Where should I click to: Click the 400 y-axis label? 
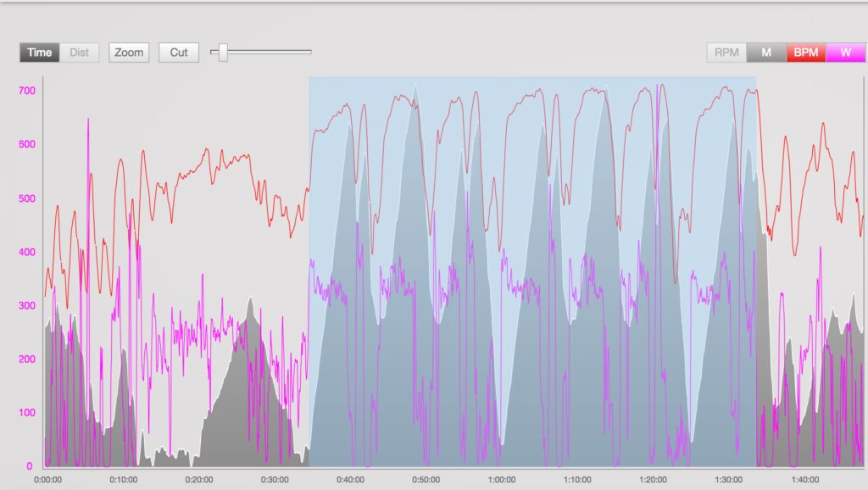[26, 252]
